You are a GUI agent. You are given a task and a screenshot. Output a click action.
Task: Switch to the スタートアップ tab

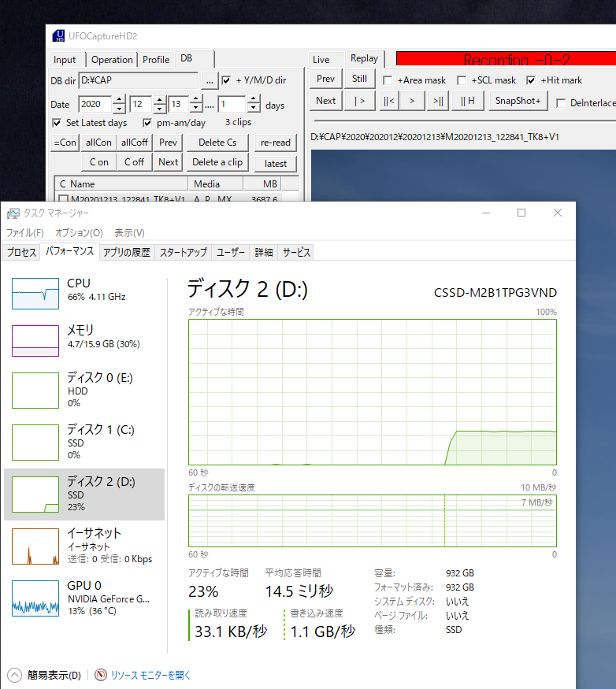[x=183, y=252]
